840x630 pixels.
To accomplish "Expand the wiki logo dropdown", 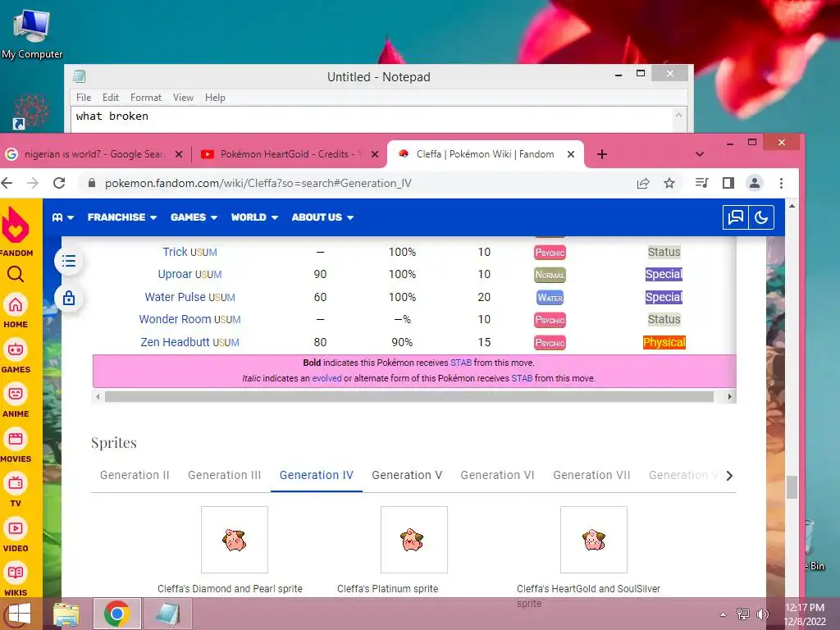I will (x=62, y=217).
